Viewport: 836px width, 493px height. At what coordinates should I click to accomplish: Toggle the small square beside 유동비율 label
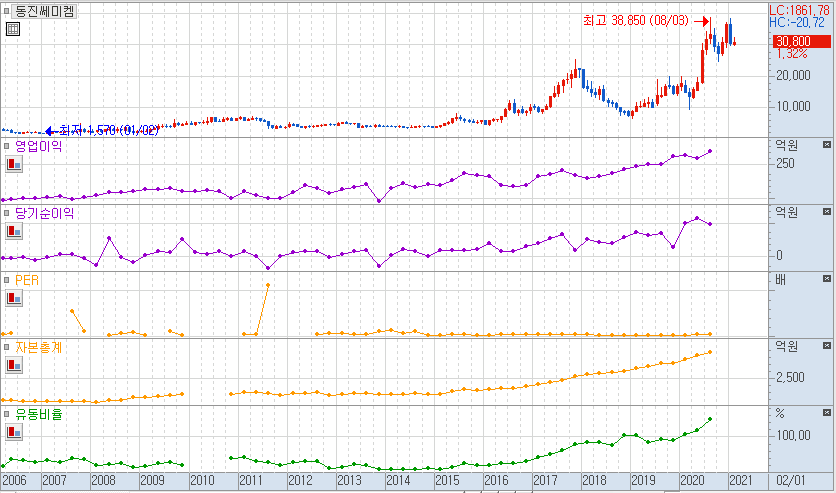tap(6, 414)
